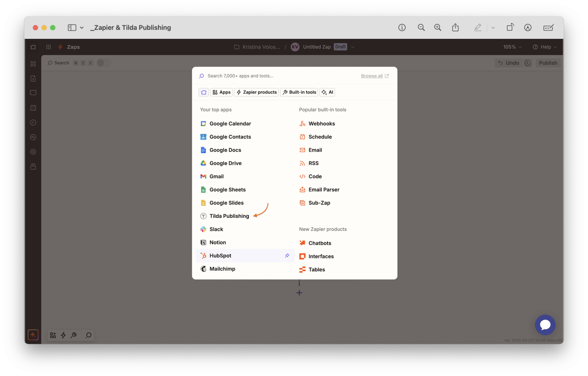Click the lightning bolt icon in bottom toolbar

point(63,335)
